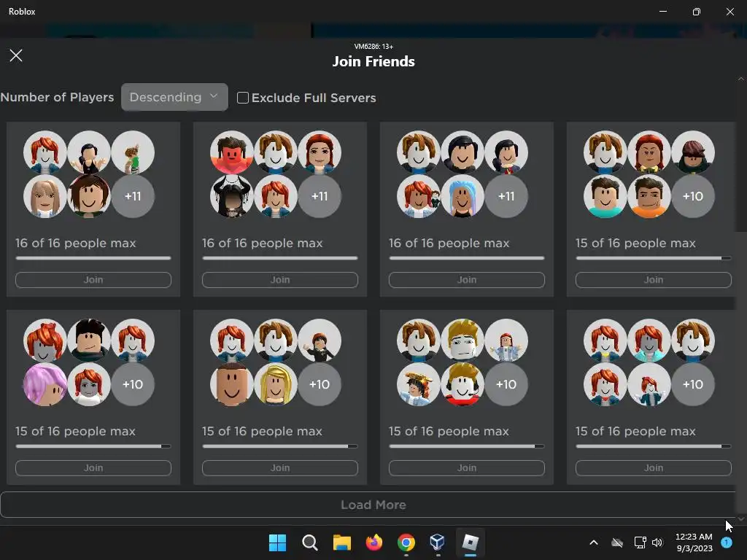Open the notification badge in the tray

coord(727,542)
